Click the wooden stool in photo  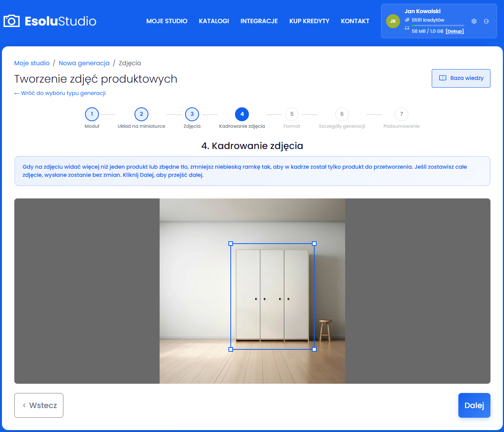pyautogui.click(x=325, y=330)
